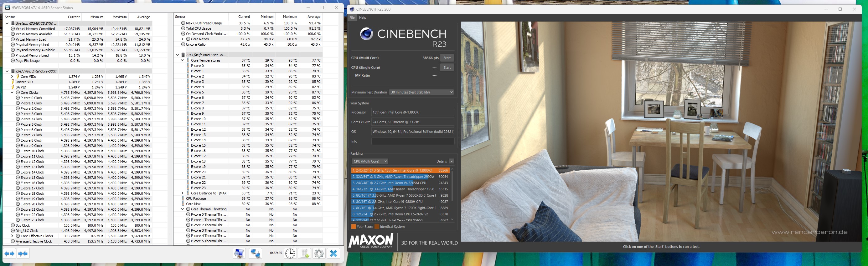Image resolution: width=868 pixels, height=266 pixels.
Task: Open the File menu in Cinebench
Action: coord(352,18)
